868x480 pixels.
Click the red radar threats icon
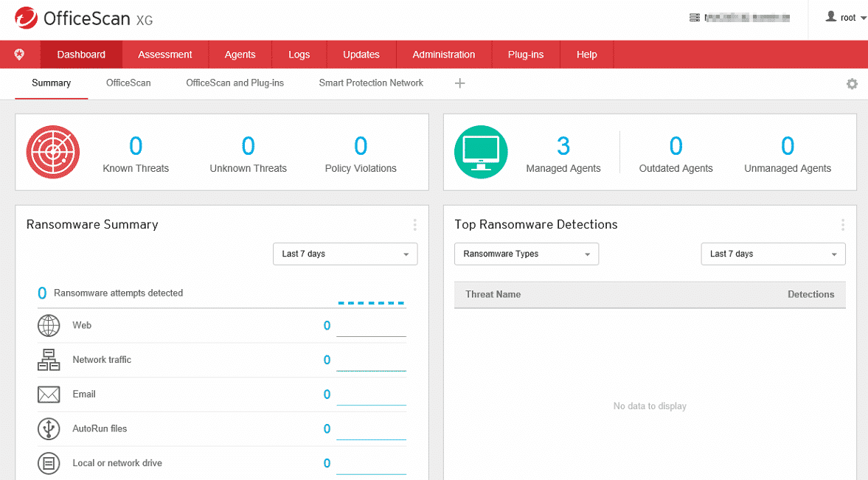[x=53, y=152]
